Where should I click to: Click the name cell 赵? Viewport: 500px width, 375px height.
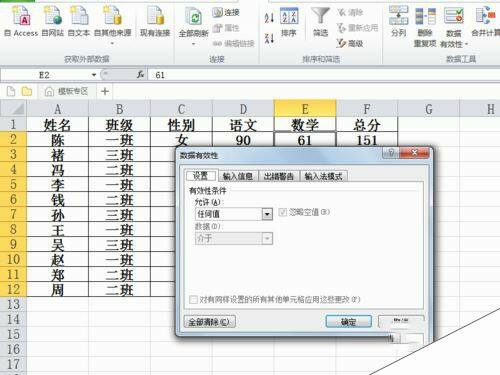coord(58,260)
